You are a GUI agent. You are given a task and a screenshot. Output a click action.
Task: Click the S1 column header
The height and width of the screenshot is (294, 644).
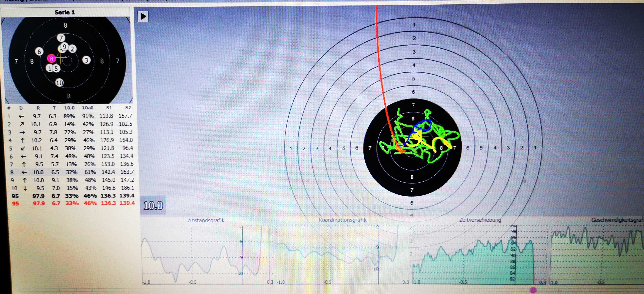point(109,108)
